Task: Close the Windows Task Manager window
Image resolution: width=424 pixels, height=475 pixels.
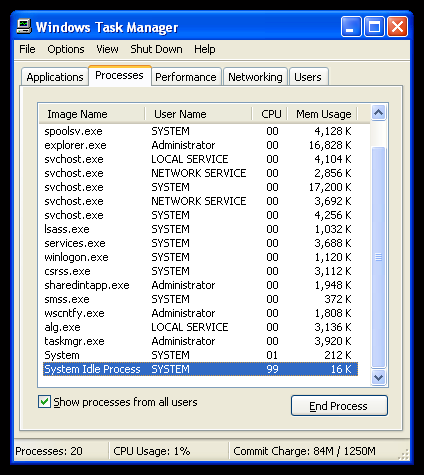Action: coord(397,27)
